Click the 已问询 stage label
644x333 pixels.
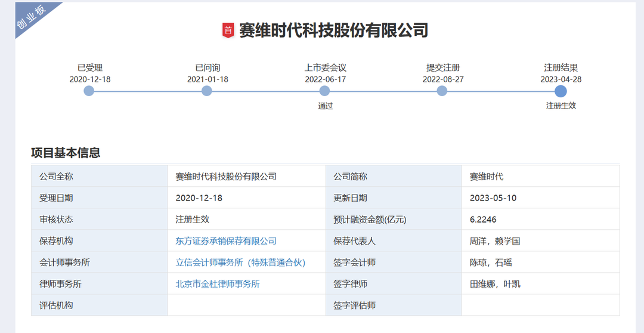coord(208,68)
